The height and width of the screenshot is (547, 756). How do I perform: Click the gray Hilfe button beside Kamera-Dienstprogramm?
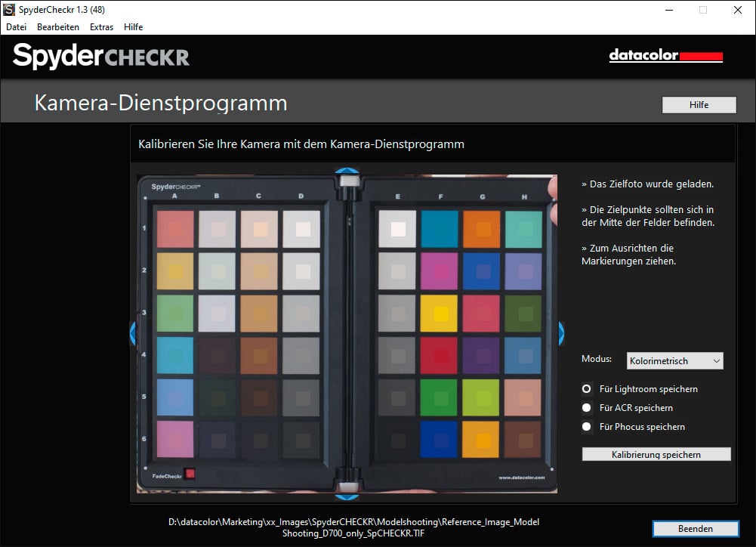[x=699, y=105]
